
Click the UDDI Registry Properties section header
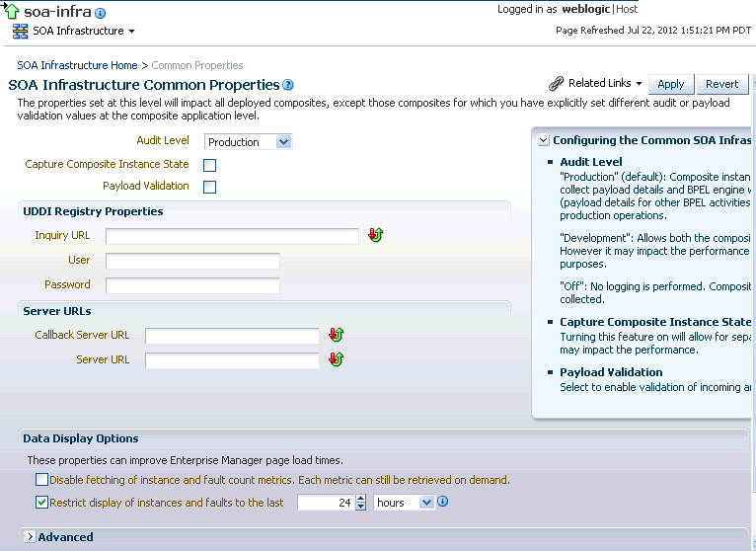(x=93, y=211)
